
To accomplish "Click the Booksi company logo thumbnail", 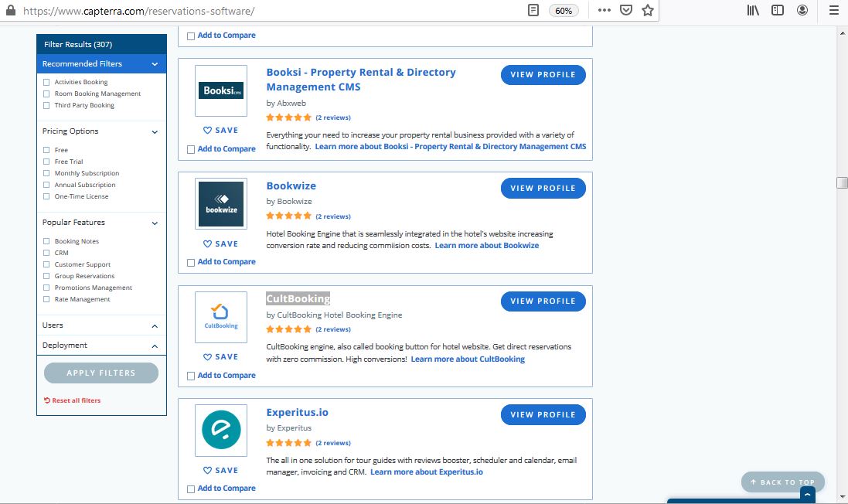I will point(220,90).
